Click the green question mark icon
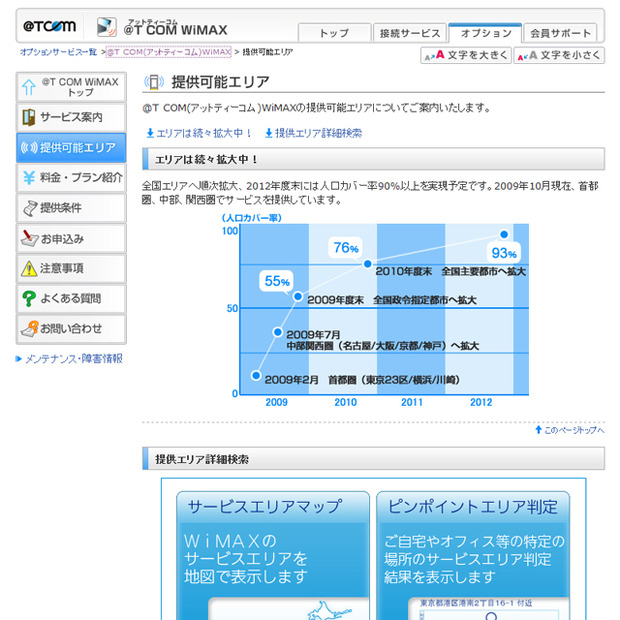 [x=29, y=299]
